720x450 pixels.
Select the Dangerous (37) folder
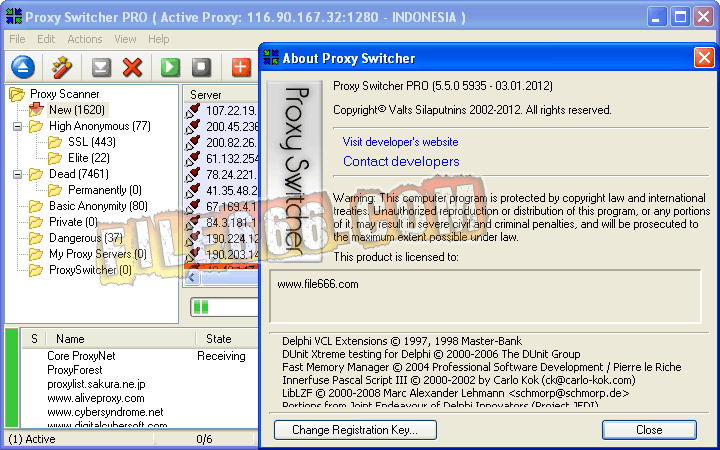[x=86, y=238]
